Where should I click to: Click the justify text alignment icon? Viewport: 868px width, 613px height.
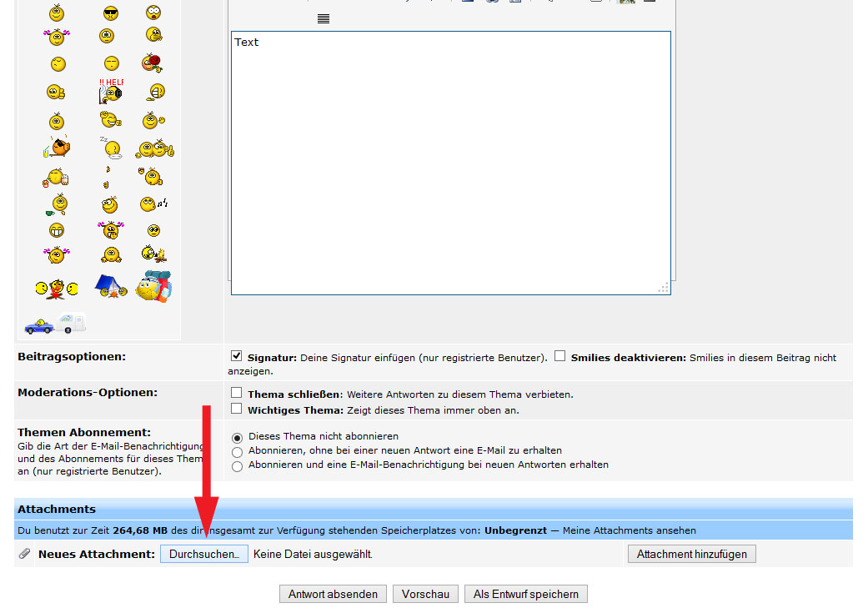(x=324, y=18)
